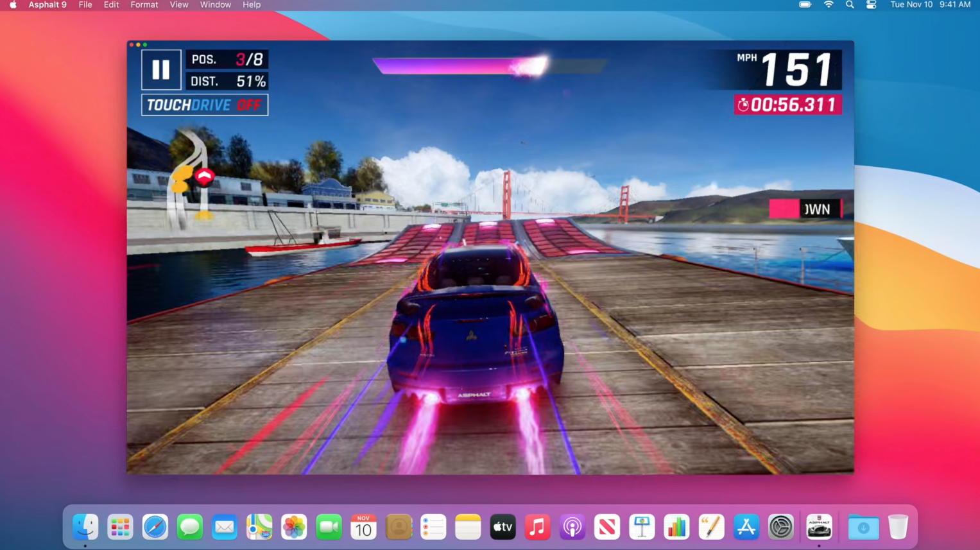Open Control Center from menu bar
Image resolution: width=980 pixels, height=550 pixels.
(x=871, y=4)
